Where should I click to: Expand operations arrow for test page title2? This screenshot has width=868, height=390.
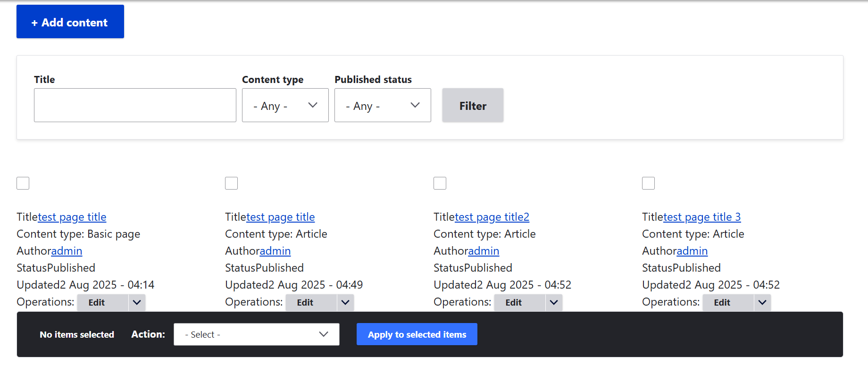tap(554, 303)
